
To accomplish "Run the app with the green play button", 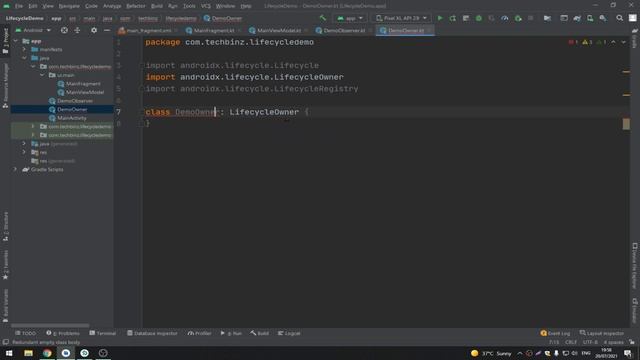I will click(x=440, y=18).
